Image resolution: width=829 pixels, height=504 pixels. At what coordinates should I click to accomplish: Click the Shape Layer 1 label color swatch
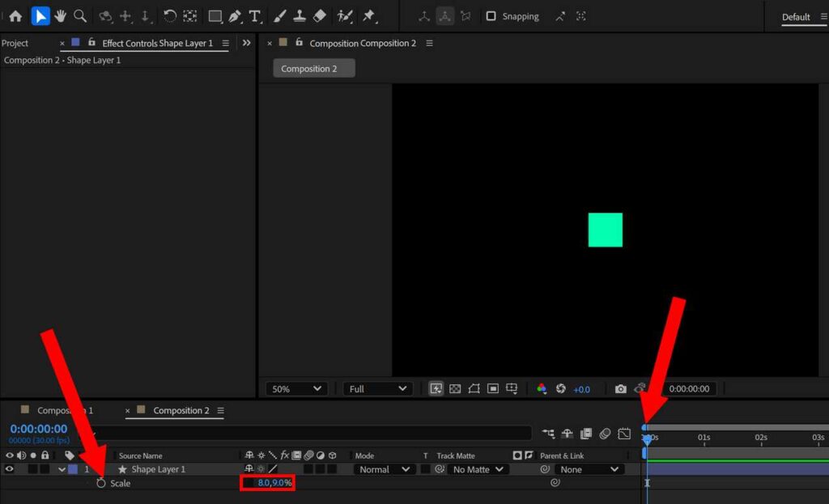point(73,469)
